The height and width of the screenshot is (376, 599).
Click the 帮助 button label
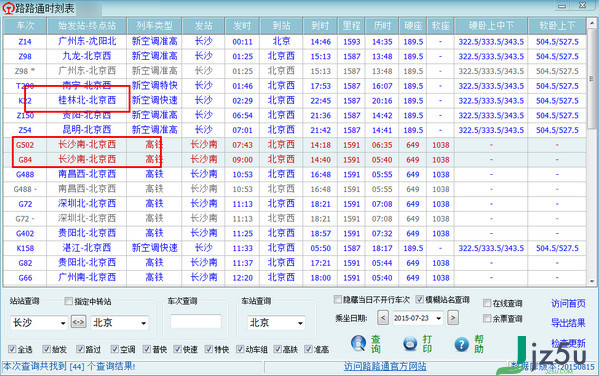479,344
